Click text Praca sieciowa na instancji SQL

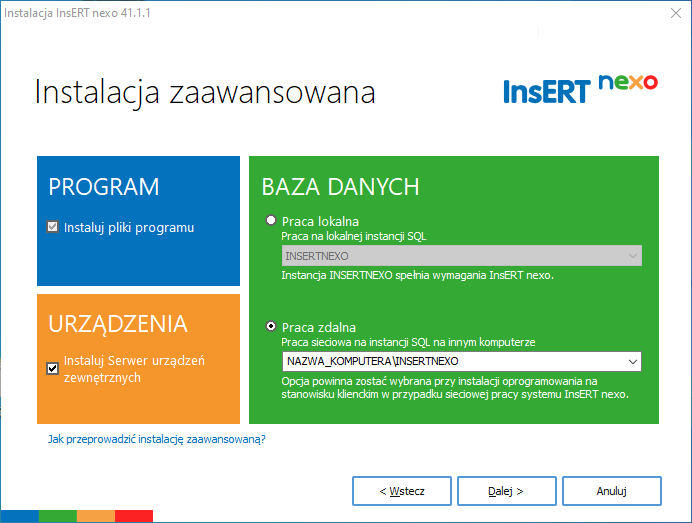[x=408, y=342]
